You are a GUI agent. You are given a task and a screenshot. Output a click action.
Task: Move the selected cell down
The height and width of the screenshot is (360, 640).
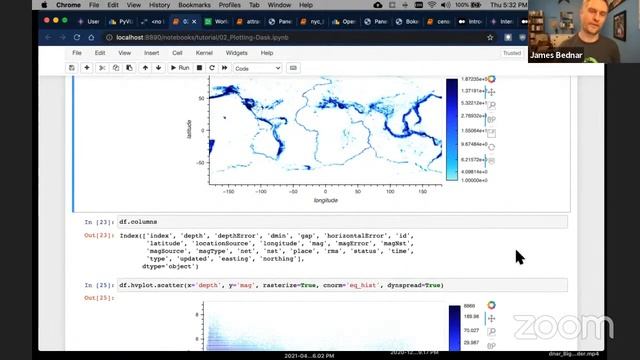tap(158, 68)
